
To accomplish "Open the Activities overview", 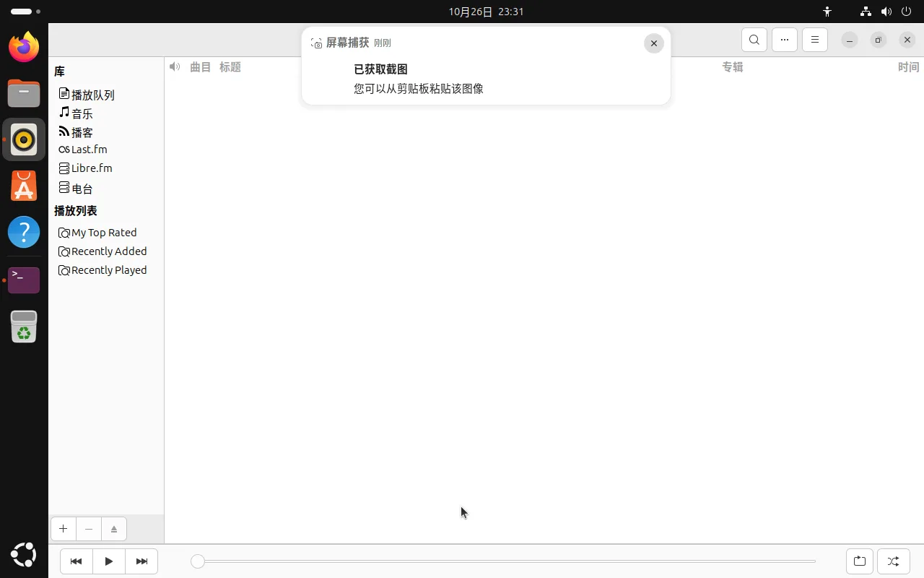I will click(x=26, y=12).
